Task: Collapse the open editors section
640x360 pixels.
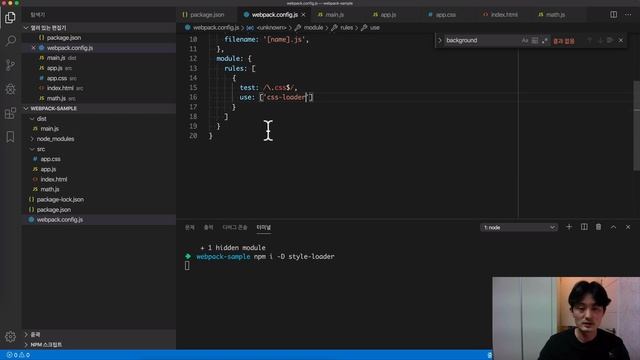Action: 26,28
